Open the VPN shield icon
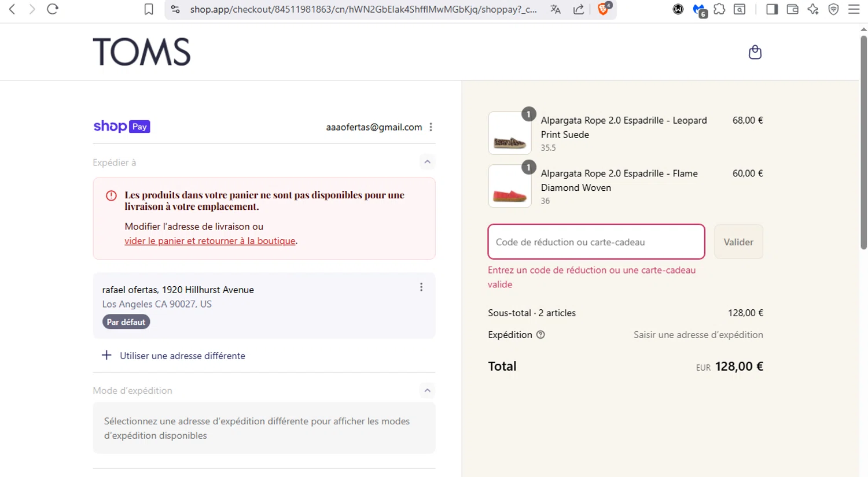 [x=833, y=9]
